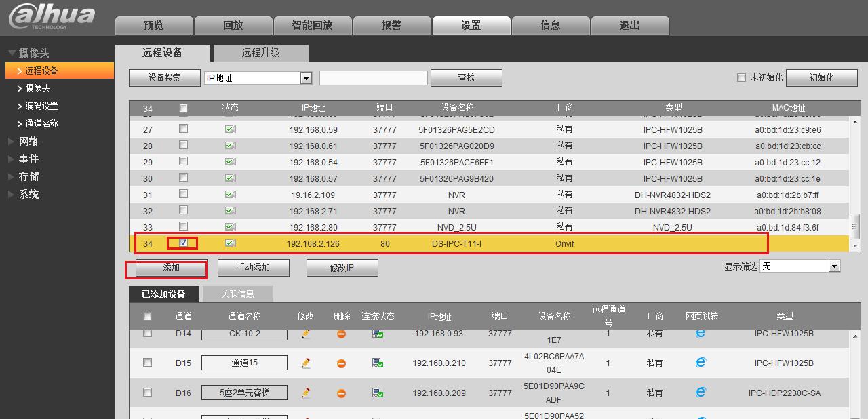868x419 pixels.
Task: Edit channel D15 name via pencil icon
Action: [306, 362]
